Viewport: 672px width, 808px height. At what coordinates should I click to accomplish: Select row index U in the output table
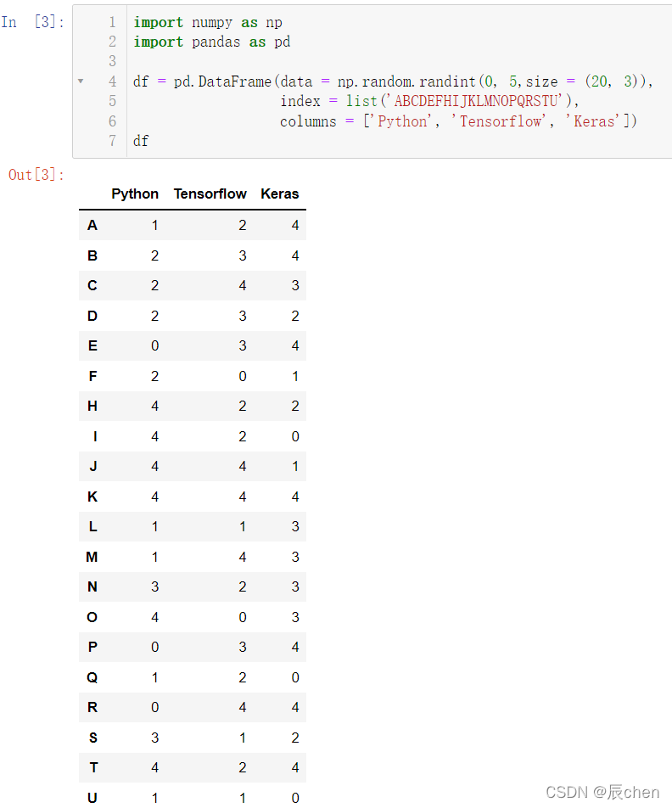click(x=92, y=798)
